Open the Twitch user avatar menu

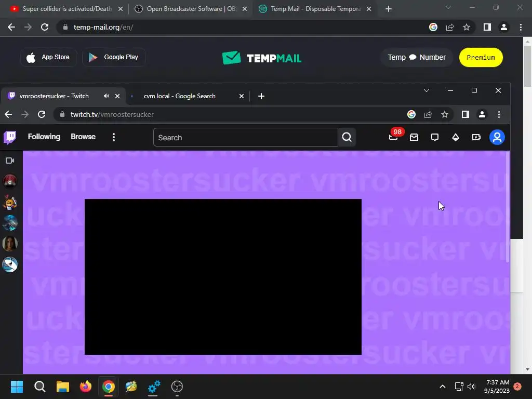497,137
